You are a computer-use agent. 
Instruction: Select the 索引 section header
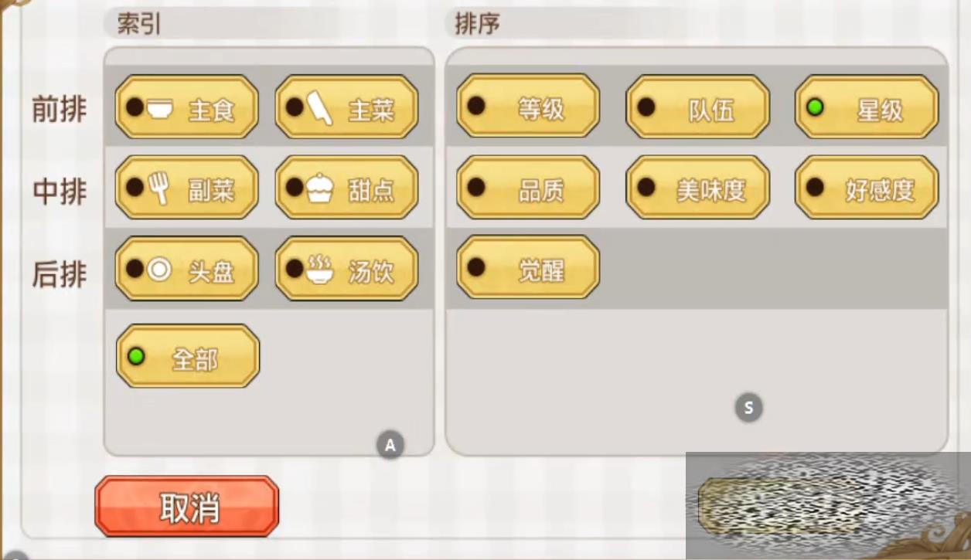pyautogui.click(x=139, y=24)
